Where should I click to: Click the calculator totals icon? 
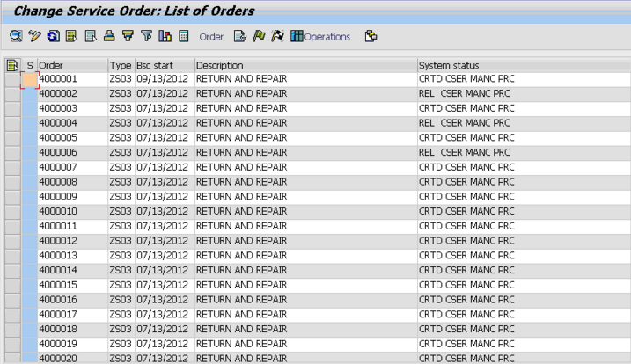point(184,36)
